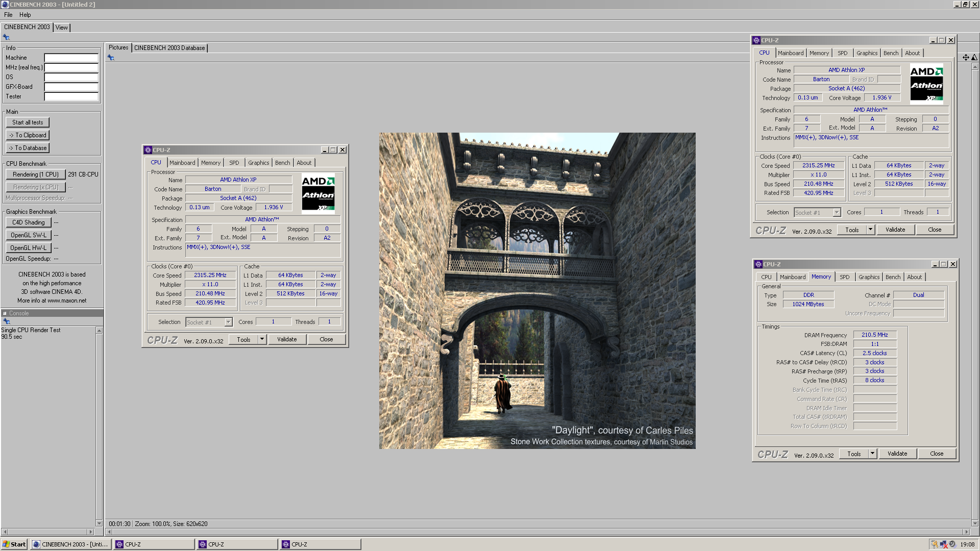This screenshot has height=551, width=980.
Task: Activate the third CPU-Z taskbar button
Action: point(321,544)
